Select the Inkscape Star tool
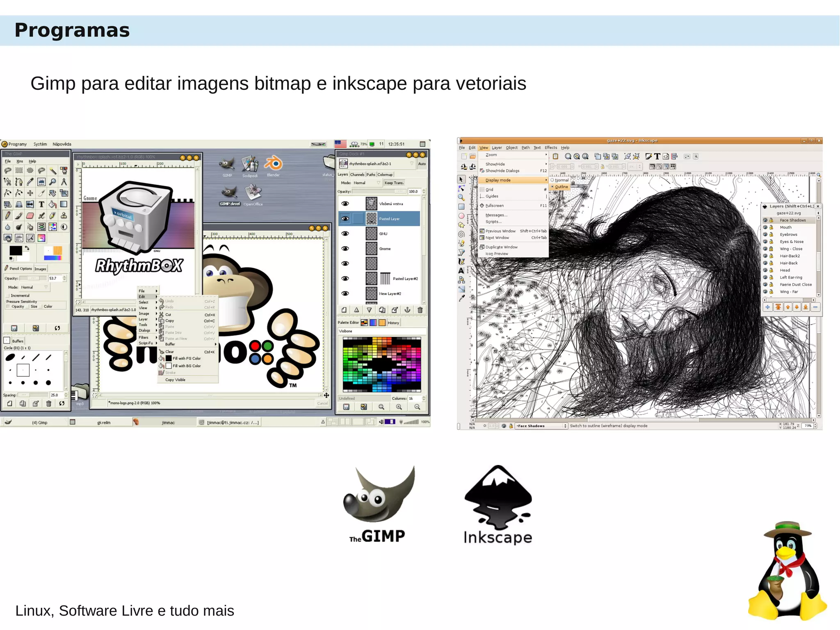 click(461, 225)
